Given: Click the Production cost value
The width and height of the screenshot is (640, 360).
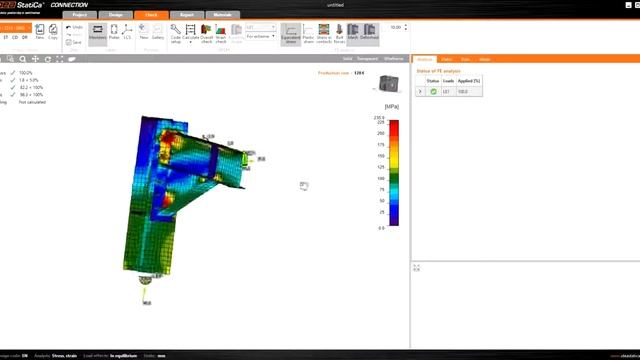Looking at the screenshot, I should pos(359,73).
